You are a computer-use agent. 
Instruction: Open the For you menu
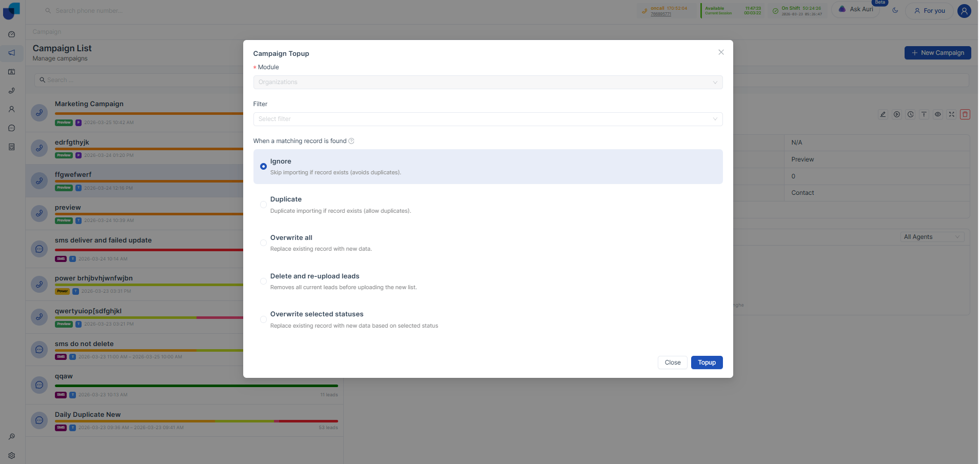929,11
